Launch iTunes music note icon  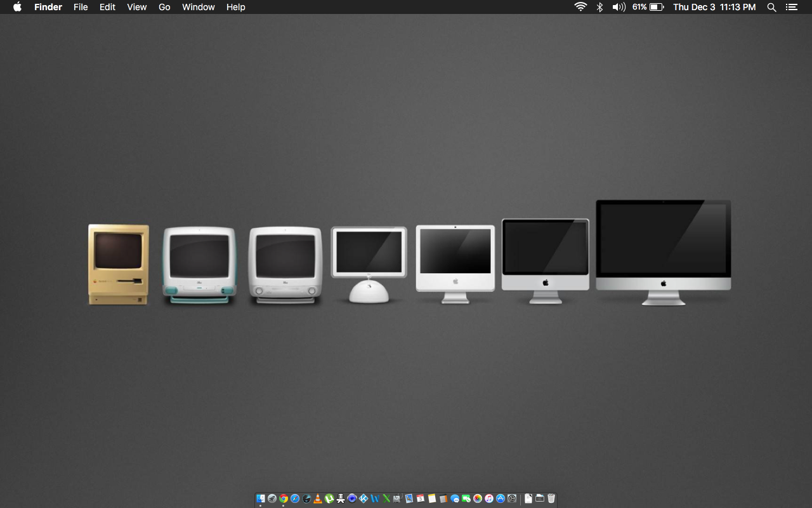coord(489,498)
